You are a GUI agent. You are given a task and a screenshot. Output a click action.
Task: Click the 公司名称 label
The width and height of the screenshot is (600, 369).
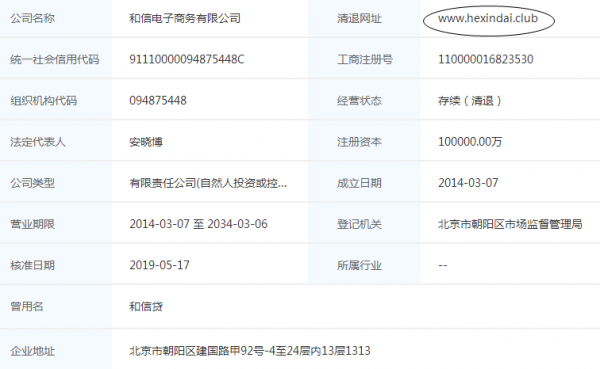pos(33,18)
